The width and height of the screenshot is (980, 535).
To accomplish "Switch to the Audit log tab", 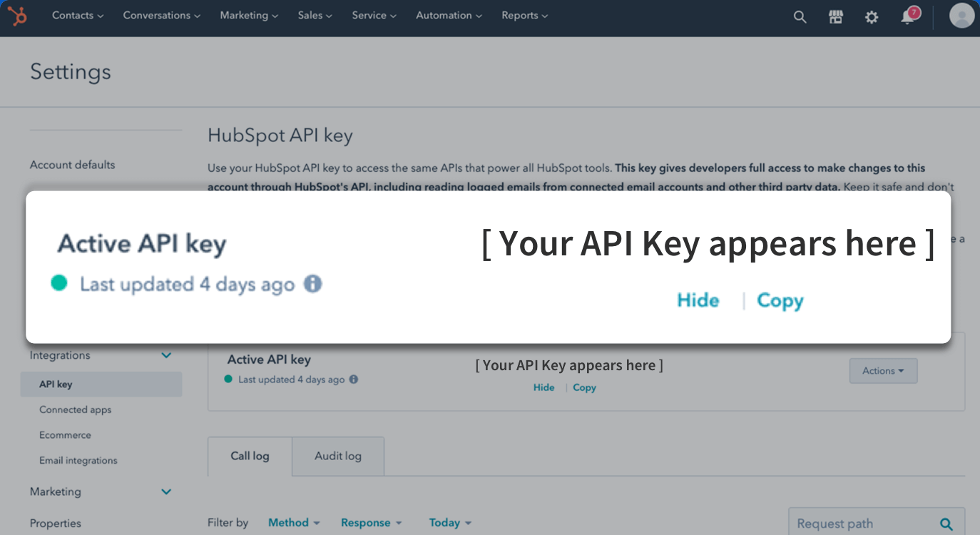I will pyautogui.click(x=338, y=457).
